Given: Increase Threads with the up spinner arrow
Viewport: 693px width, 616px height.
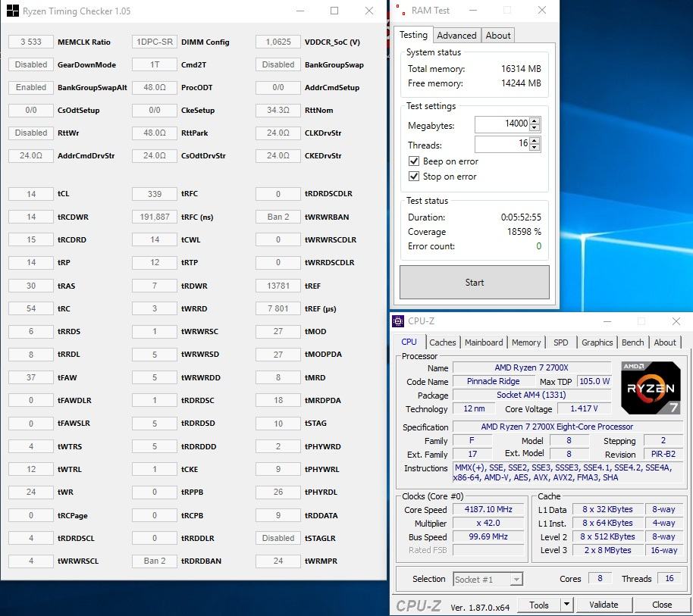Looking at the screenshot, I should pos(535,140).
